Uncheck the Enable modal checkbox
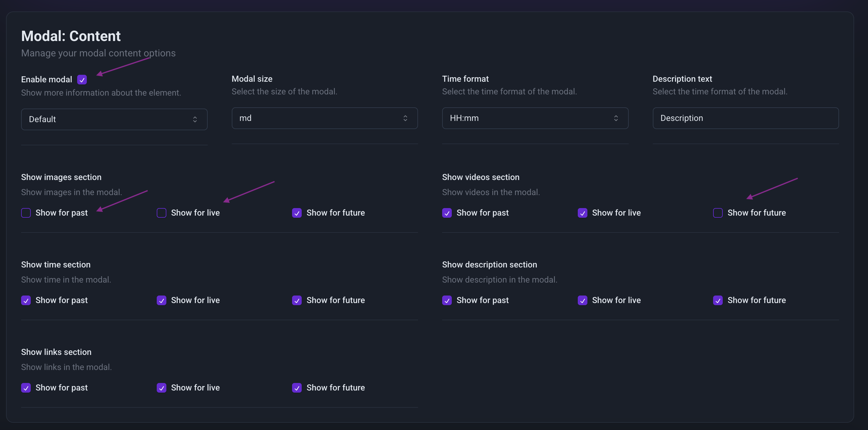Image resolution: width=868 pixels, height=430 pixels. coord(82,80)
